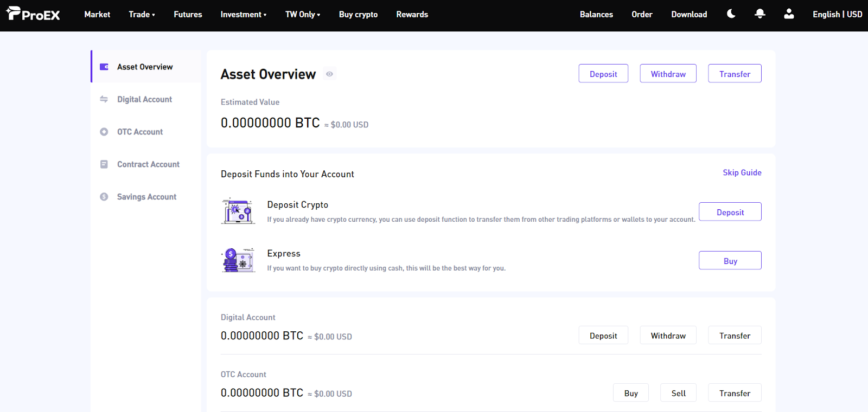This screenshot has width=868, height=412.
Task: Click Transfer in OTC Account row
Action: [735, 393]
